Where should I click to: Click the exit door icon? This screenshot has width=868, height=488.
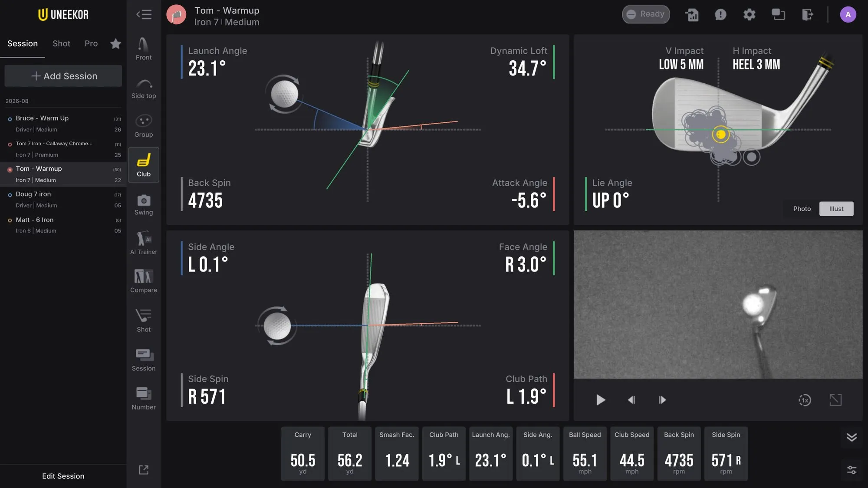pos(807,14)
